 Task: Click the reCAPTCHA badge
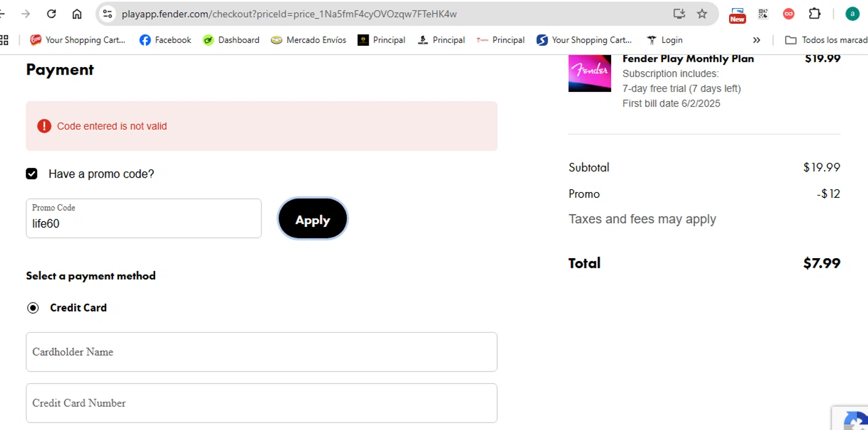coord(851,418)
